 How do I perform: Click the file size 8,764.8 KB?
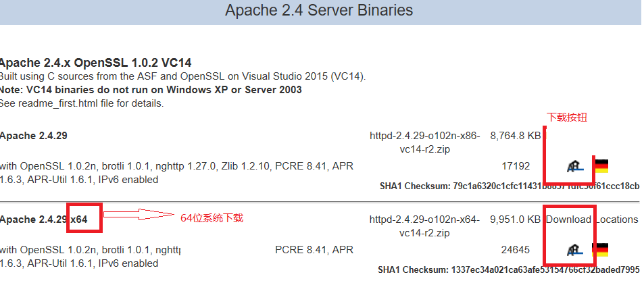click(516, 136)
